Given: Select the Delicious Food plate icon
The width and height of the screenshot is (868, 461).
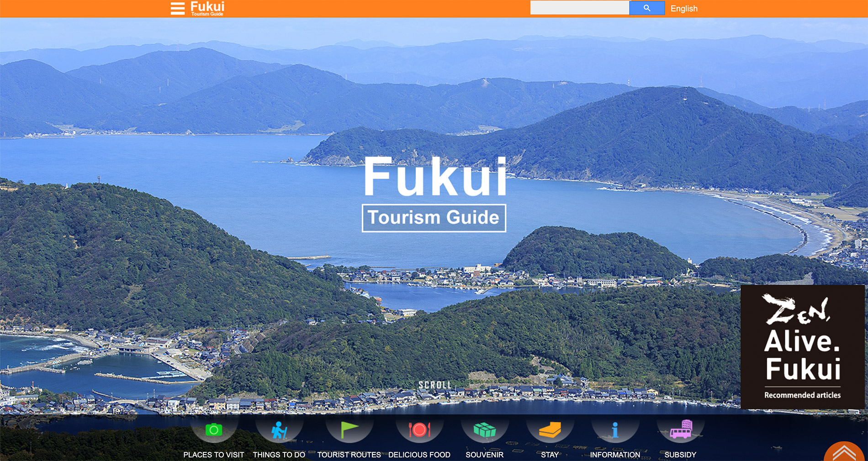Looking at the screenshot, I should point(419,429).
